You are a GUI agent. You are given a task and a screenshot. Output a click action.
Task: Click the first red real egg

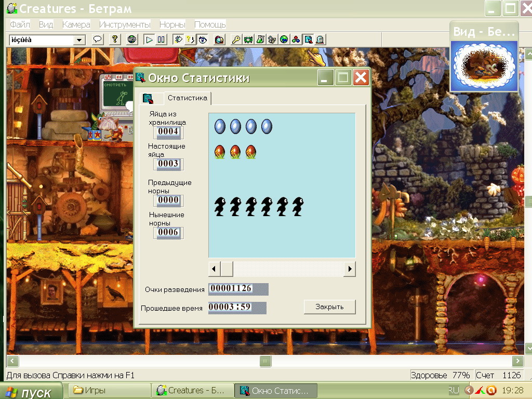point(220,152)
